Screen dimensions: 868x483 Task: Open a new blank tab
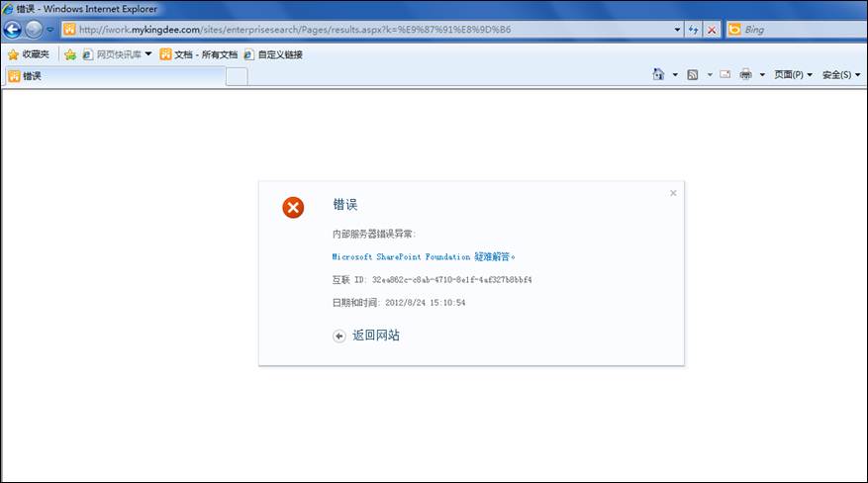237,76
